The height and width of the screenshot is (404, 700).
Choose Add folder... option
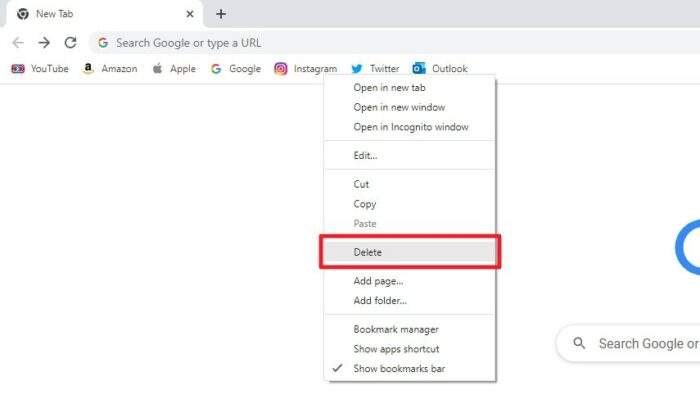point(410,301)
